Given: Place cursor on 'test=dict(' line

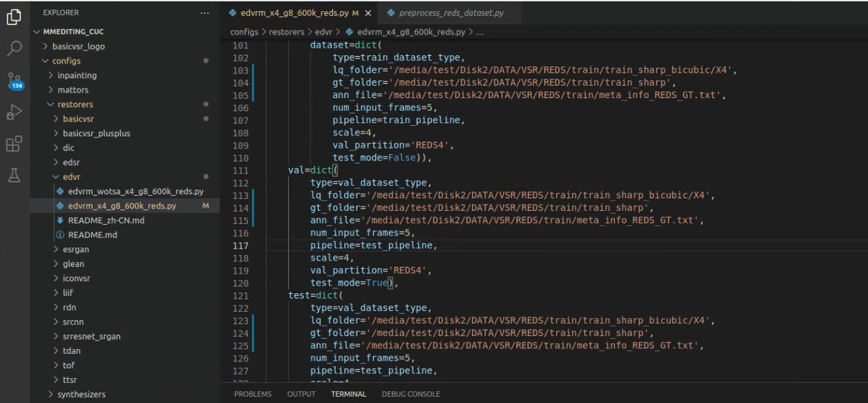Looking at the screenshot, I should tap(316, 295).
